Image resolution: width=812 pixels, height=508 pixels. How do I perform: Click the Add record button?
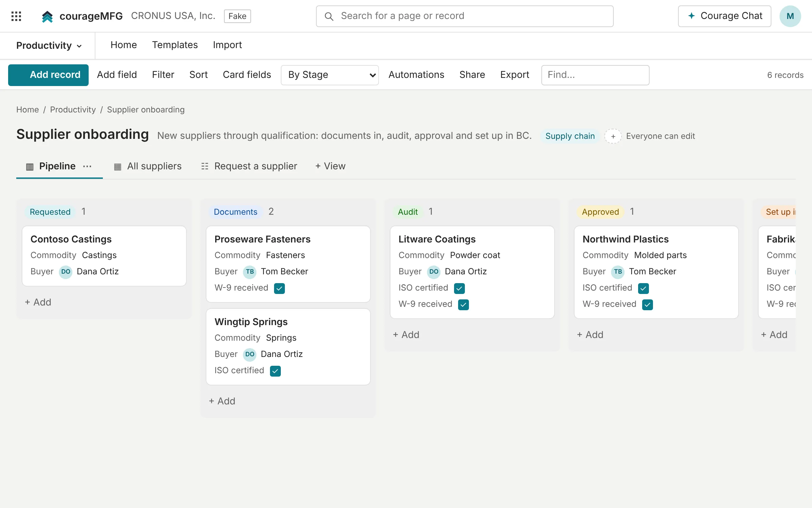coord(48,75)
